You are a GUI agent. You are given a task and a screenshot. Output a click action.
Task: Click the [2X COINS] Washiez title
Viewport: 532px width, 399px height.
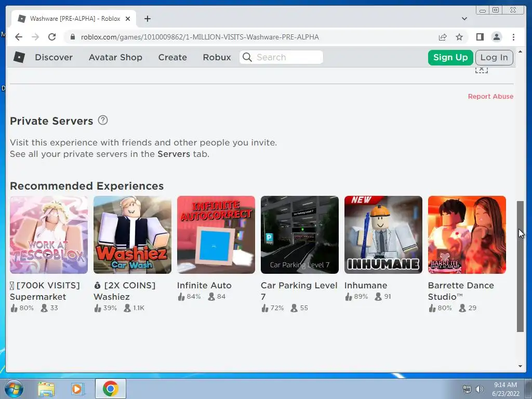[125, 291]
